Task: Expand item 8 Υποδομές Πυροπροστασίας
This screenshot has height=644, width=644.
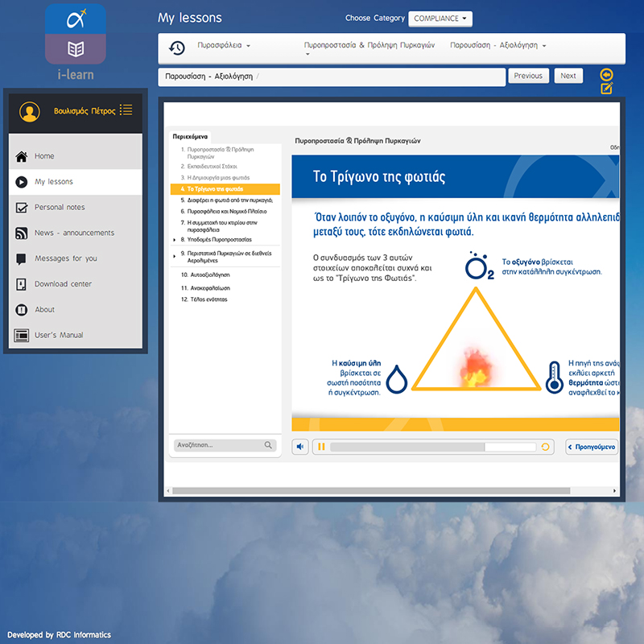Action: tap(172, 239)
